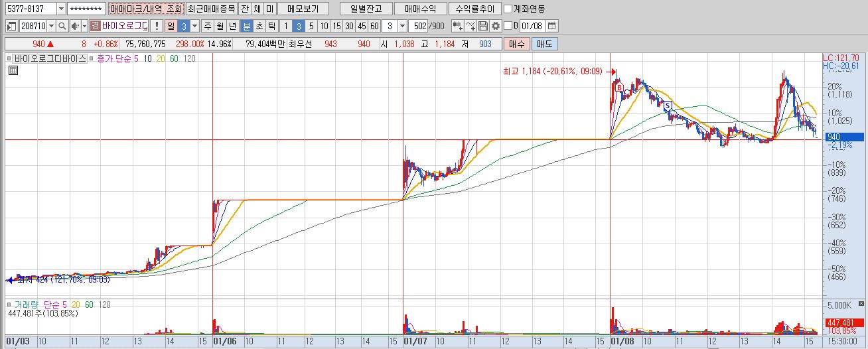Open account number 5377-8137 dropdown
Image resolution: width=868 pixels, height=349 pixels.
point(61,9)
